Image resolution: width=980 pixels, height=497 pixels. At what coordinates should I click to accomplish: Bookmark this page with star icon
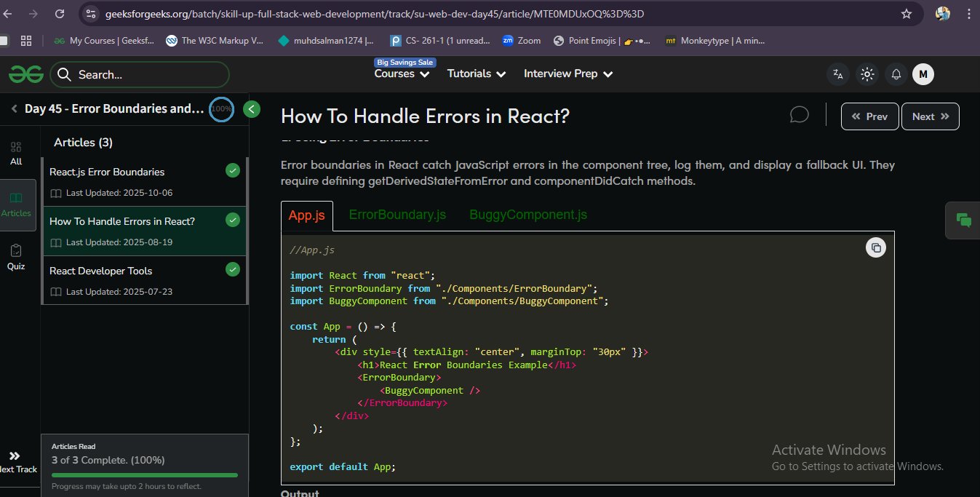pyautogui.click(x=906, y=14)
